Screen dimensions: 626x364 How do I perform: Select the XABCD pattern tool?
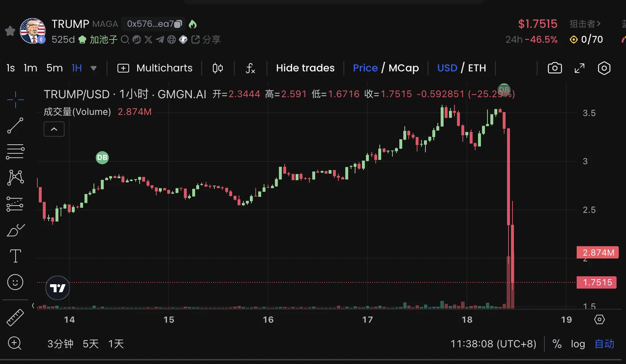[x=15, y=178]
